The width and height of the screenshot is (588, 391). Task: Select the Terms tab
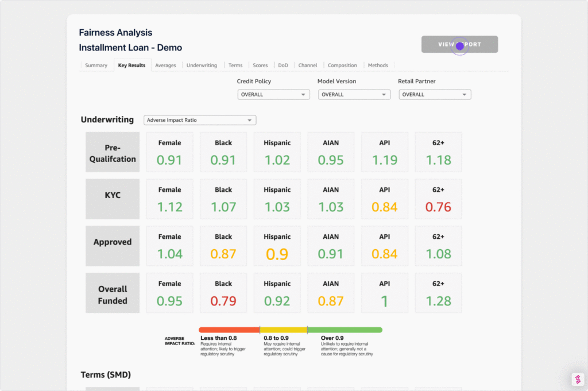[x=235, y=65]
